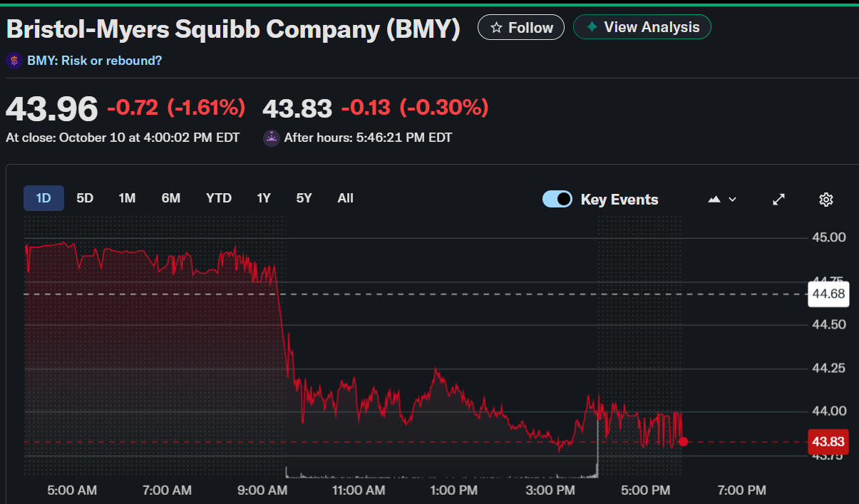Viewport: 859px width, 504px height.
Task: Click the 44.68 previous close price label
Action: (x=828, y=294)
